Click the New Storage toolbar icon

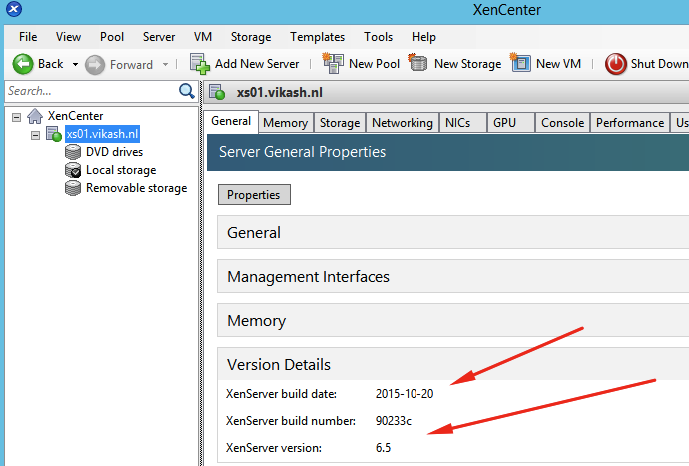[x=419, y=64]
